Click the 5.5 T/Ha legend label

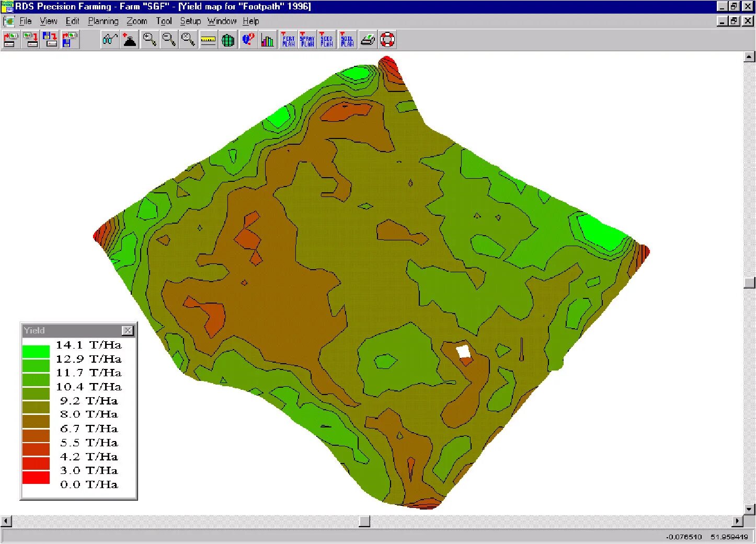point(89,443)
